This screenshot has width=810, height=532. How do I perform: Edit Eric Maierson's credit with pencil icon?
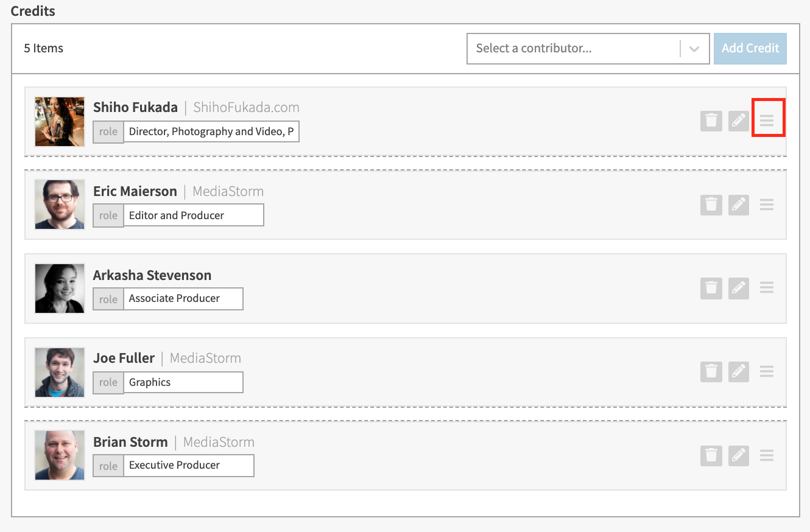[739, 205]
